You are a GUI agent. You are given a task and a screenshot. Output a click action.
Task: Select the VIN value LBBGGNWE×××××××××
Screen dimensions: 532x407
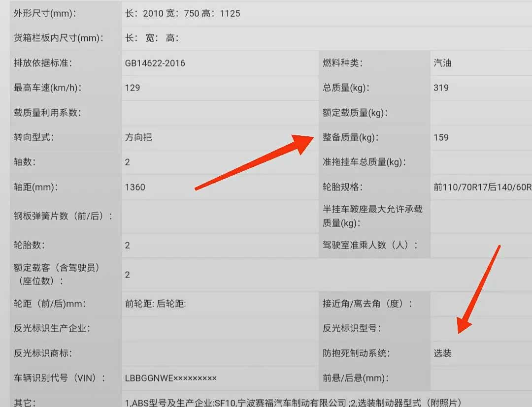tap(171, 378)
